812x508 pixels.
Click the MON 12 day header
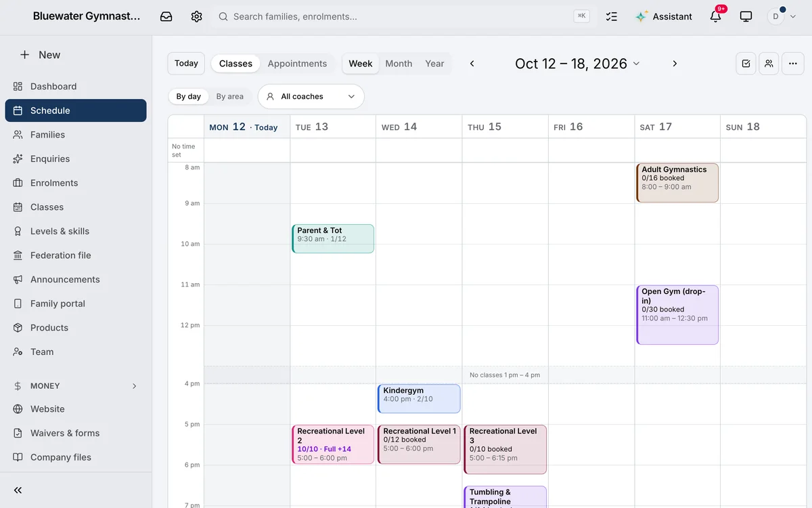coord(247,127)
